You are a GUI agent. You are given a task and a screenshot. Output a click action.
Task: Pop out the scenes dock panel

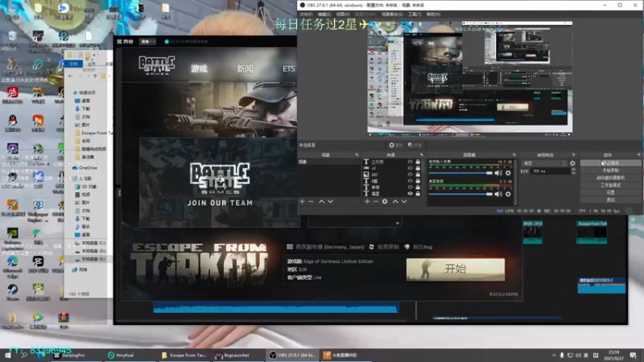click(357, 154)
